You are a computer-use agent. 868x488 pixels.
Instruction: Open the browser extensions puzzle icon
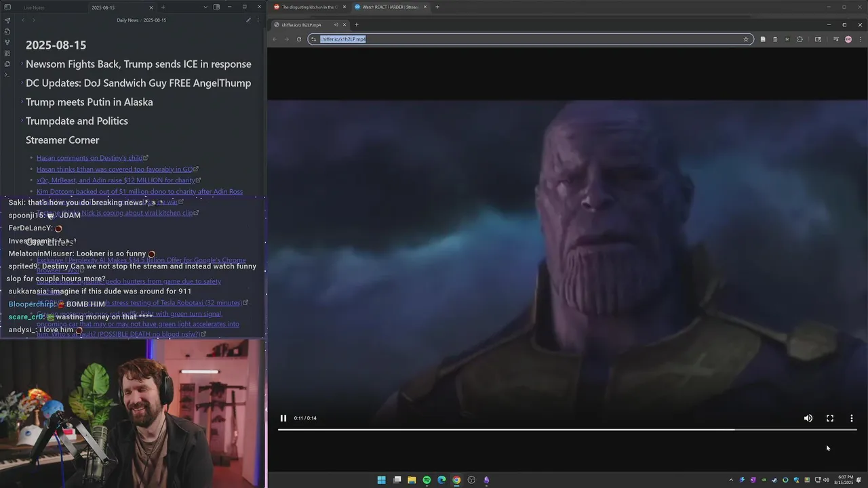pos(800,39)
